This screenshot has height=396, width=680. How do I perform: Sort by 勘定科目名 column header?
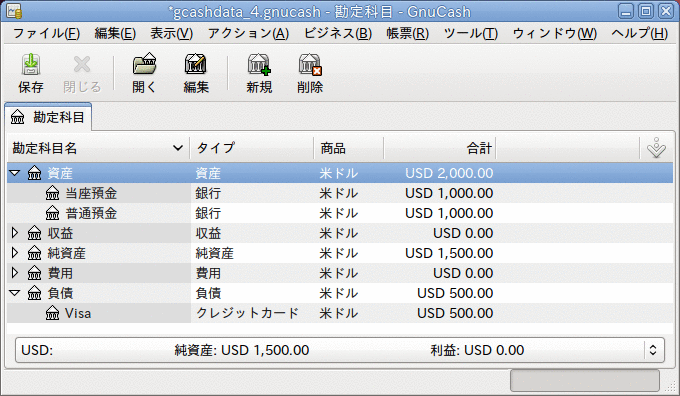click(x=98, y=148)
